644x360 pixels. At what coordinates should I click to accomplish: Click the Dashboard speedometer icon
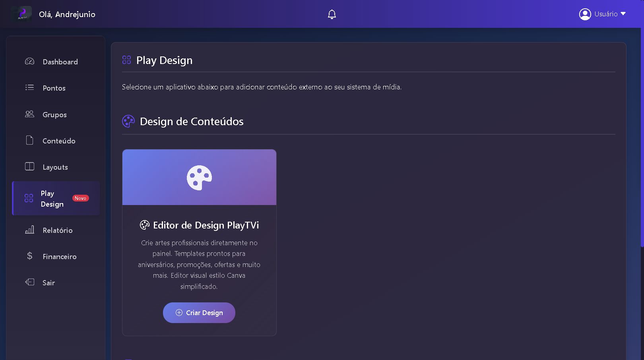tap(30, 61)
